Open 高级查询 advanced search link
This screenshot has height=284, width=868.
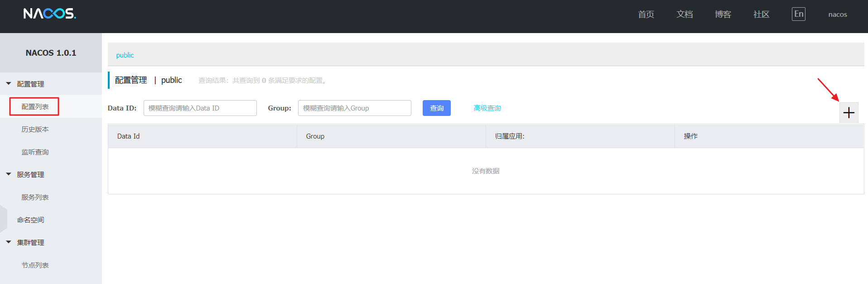[487, 108]
